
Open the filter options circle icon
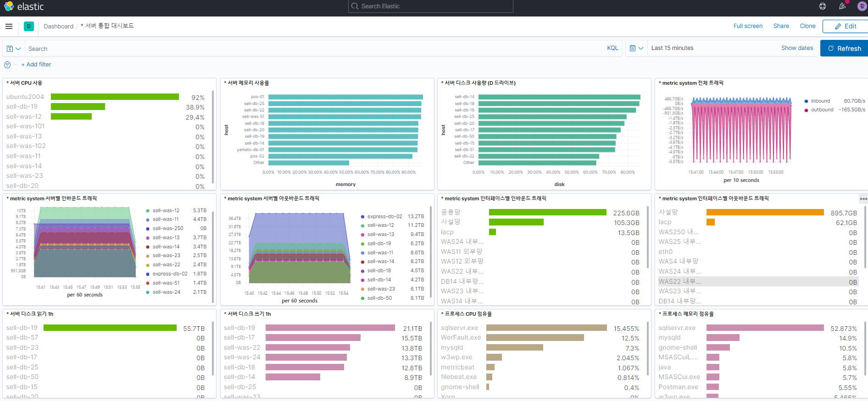7,65
